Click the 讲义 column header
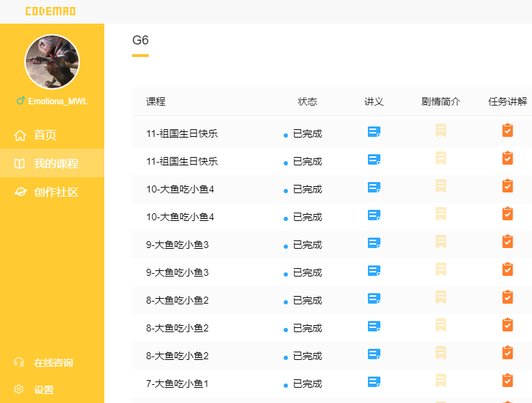532x403 pixels. click(x=374, y=101)
